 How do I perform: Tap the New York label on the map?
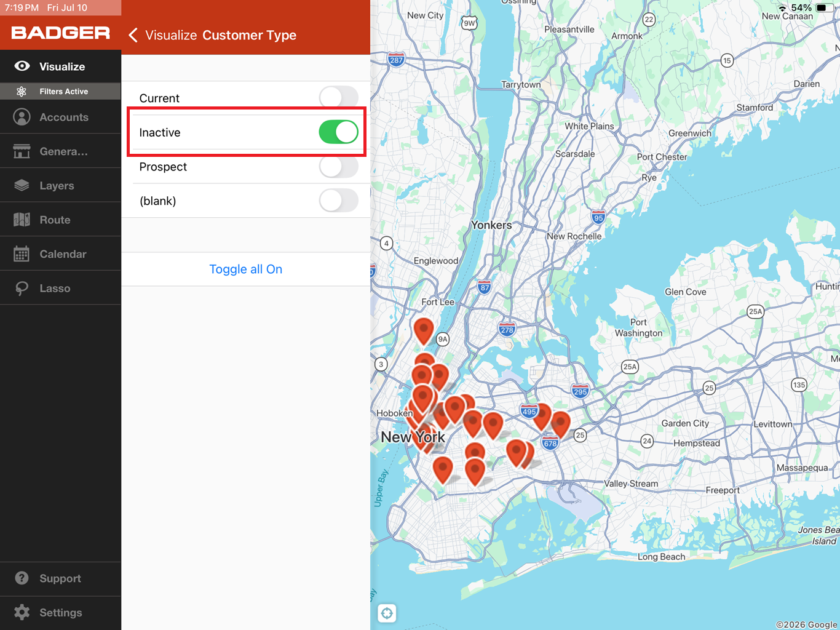tap(413, 437)
